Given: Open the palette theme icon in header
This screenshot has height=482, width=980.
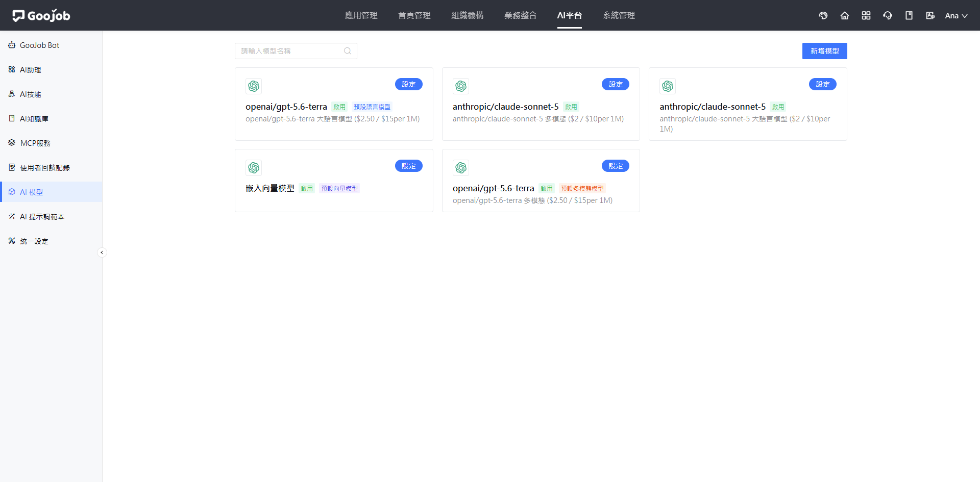Looking at the screenshot, I should (x=823, y=15).
